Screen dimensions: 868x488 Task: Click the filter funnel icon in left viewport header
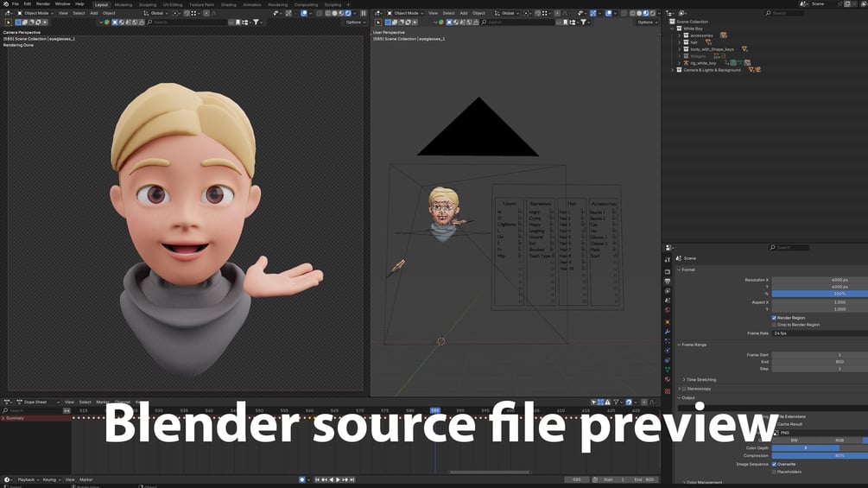click(x=256, y=22)
